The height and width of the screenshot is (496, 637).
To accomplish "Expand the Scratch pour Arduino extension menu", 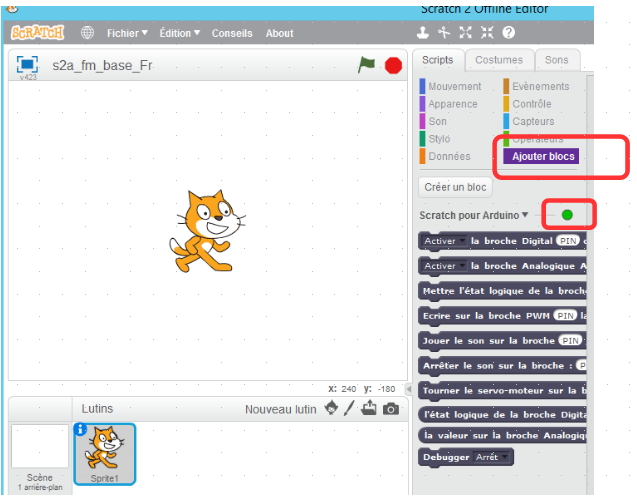I will (525, 215).
